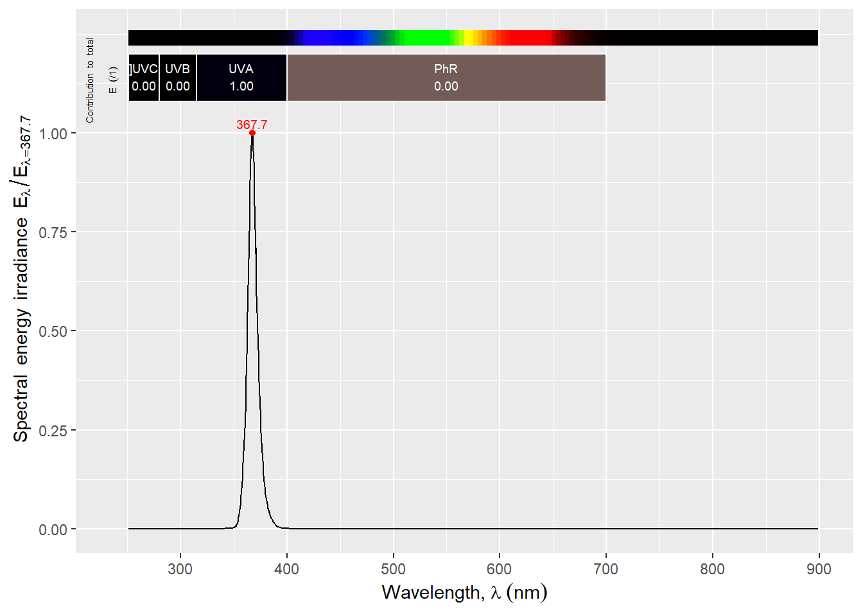Click the 0.00 y-axis tick label

pos(53,530)
